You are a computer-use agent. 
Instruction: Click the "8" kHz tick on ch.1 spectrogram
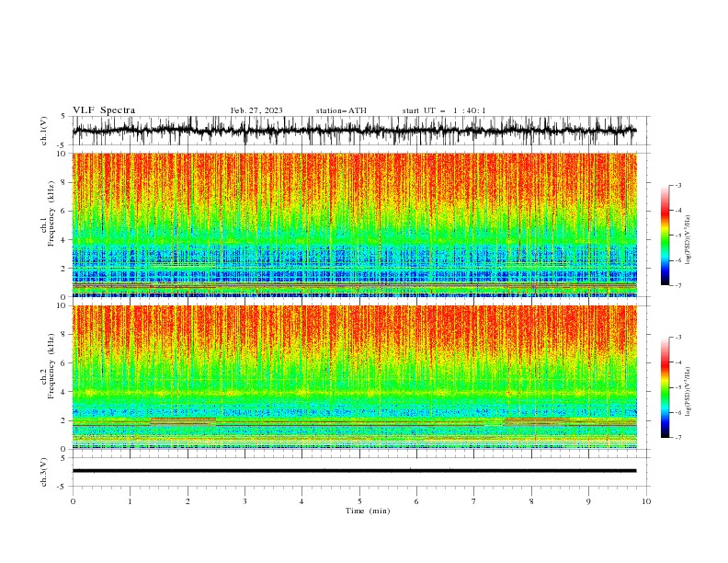tap(64, 182)
